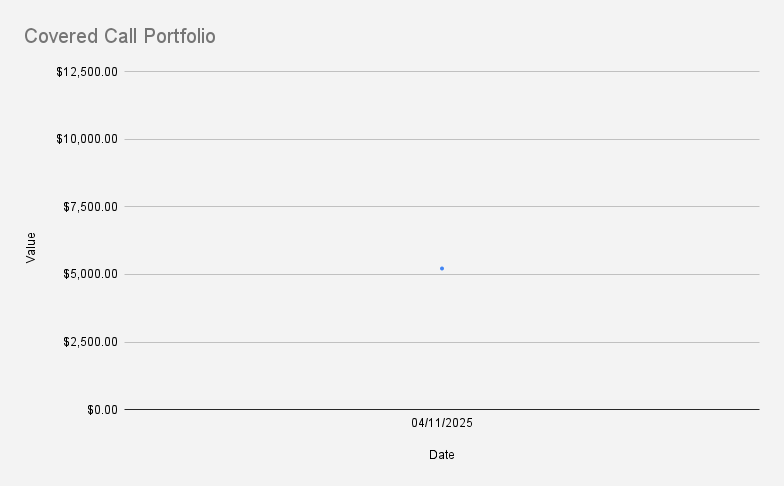Select the Value vertical axis title

tap(31, 247)
